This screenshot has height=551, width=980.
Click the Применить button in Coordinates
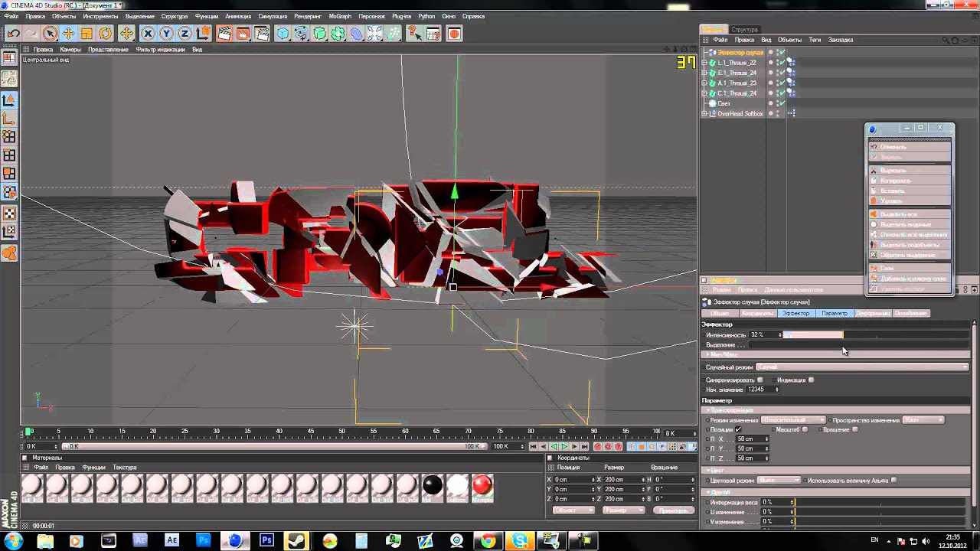tap(673, 510)
